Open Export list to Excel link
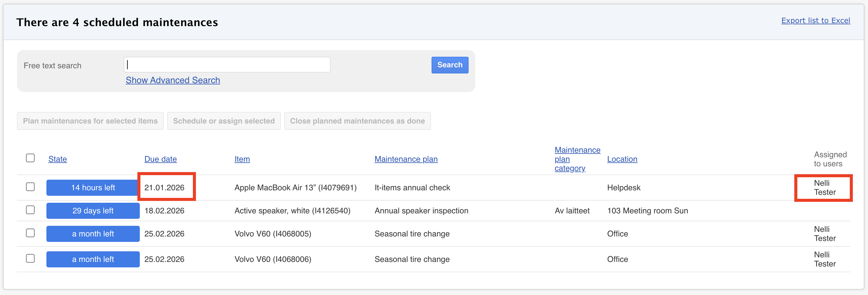This screenshot has width=868, height=295. [x=816, y=21]
